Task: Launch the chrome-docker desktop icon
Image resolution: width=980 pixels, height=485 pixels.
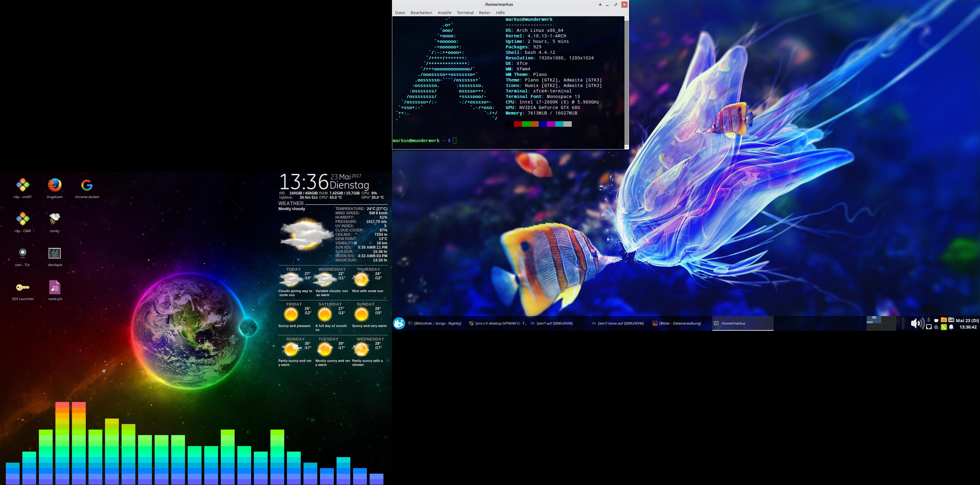Action: pyautogui.click(x=87, y=186)
